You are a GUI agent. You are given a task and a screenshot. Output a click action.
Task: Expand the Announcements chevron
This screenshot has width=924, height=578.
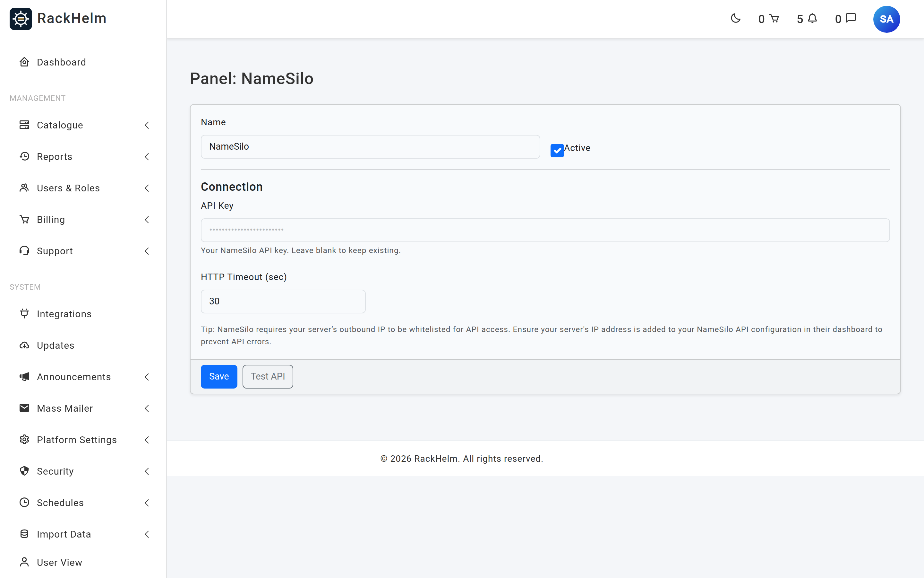click(147, 377)
